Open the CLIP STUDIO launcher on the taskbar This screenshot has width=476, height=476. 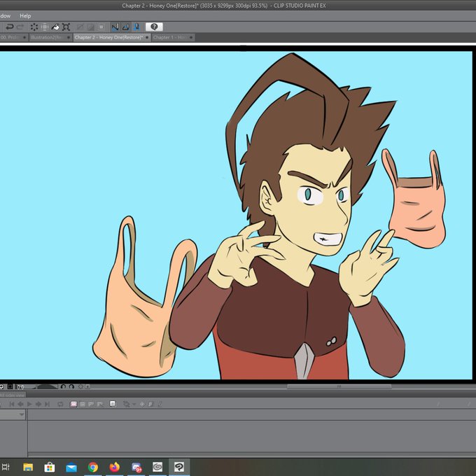pyautogui.click(x=157, y=467)
